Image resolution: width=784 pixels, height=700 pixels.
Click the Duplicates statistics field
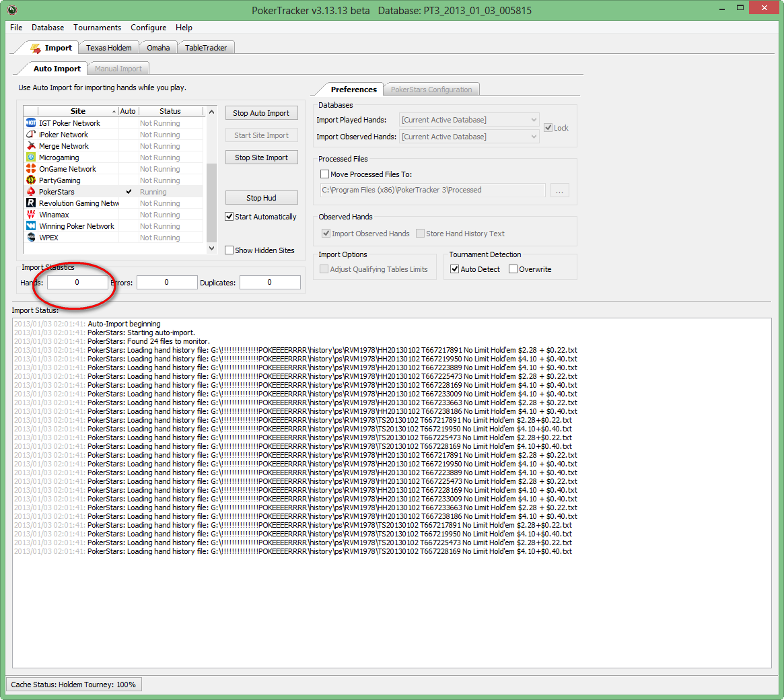pyautogui.click(x=270, y=283)
